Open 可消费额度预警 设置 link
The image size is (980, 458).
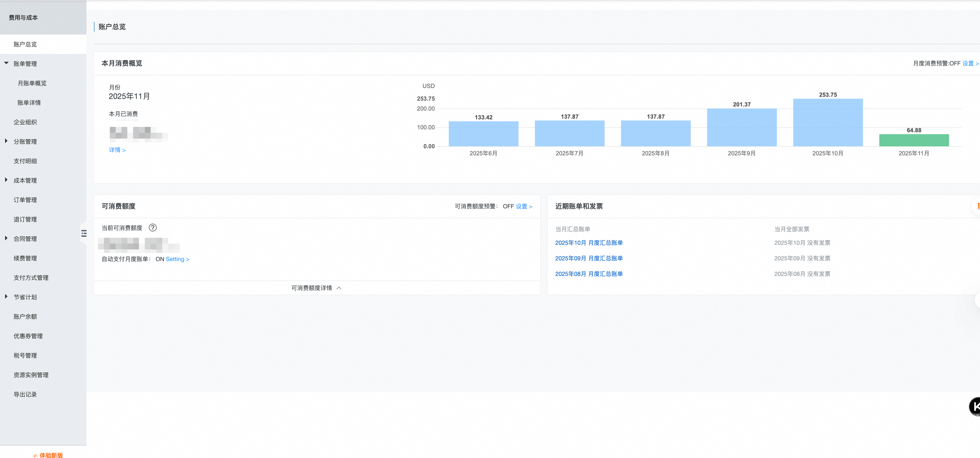[524, 206]
